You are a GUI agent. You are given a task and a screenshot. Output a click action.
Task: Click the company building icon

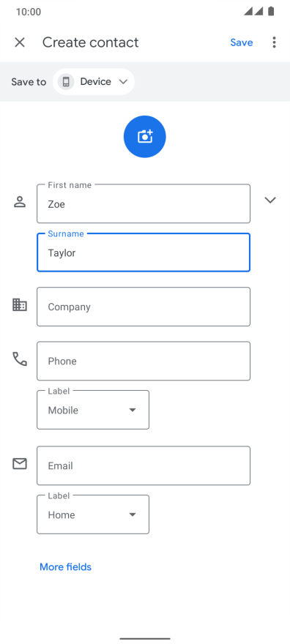point(20,304)
